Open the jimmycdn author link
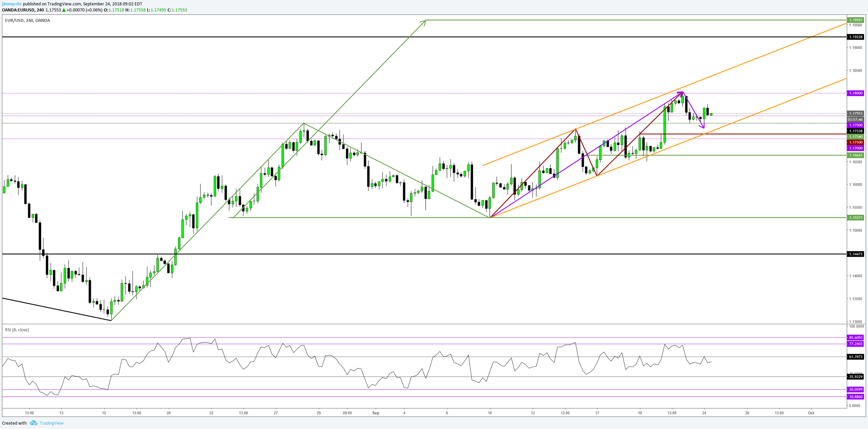868x429 pixels. (11, 4)
